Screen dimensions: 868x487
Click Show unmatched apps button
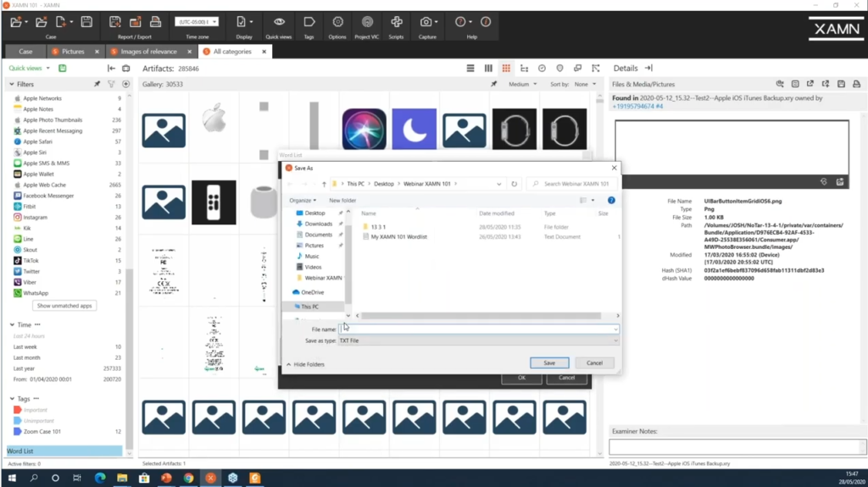64,306
